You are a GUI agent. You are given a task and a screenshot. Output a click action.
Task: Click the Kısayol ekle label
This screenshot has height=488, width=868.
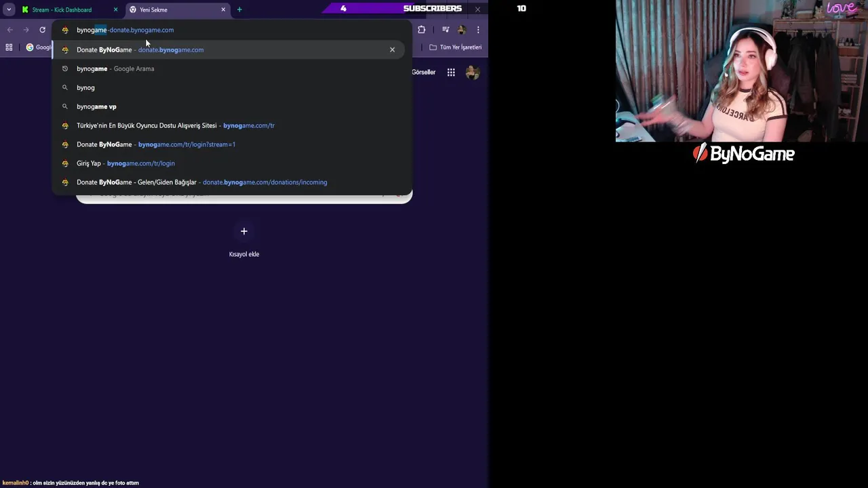244,254
